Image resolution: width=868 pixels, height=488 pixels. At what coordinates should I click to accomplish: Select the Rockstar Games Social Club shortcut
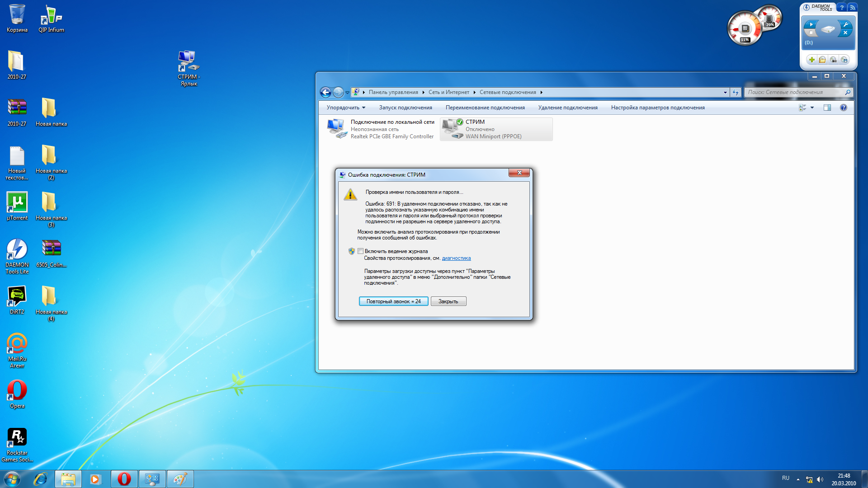tap(17, 445)
